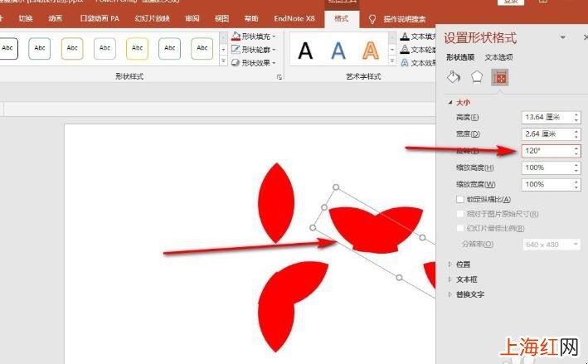Apply the blue letter A WordArt style
The image size is (588, 364).
tap(338, 51)
